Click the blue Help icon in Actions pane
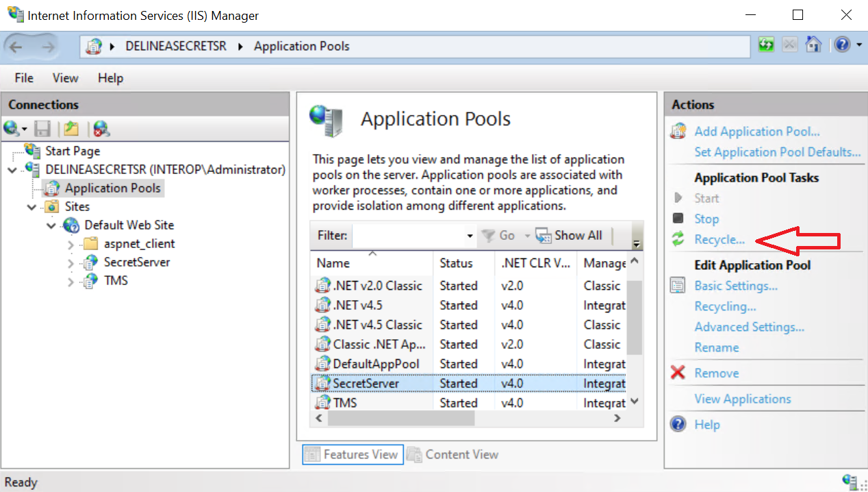The width and height of the screenshot is (868, 492). pos(678,424)
